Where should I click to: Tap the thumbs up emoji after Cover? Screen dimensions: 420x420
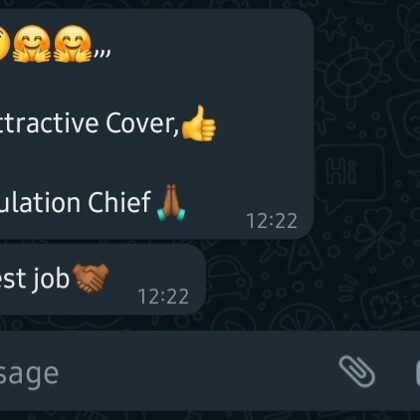click(198, 123)
